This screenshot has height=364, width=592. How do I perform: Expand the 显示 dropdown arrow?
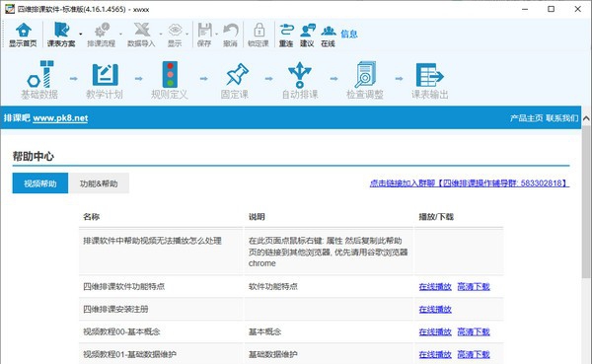[x=186, y=34]
